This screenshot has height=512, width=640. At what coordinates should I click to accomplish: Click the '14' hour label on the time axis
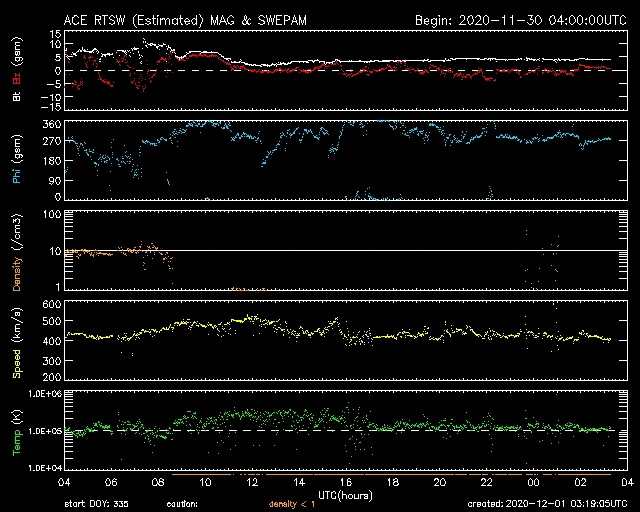[299, 483]
